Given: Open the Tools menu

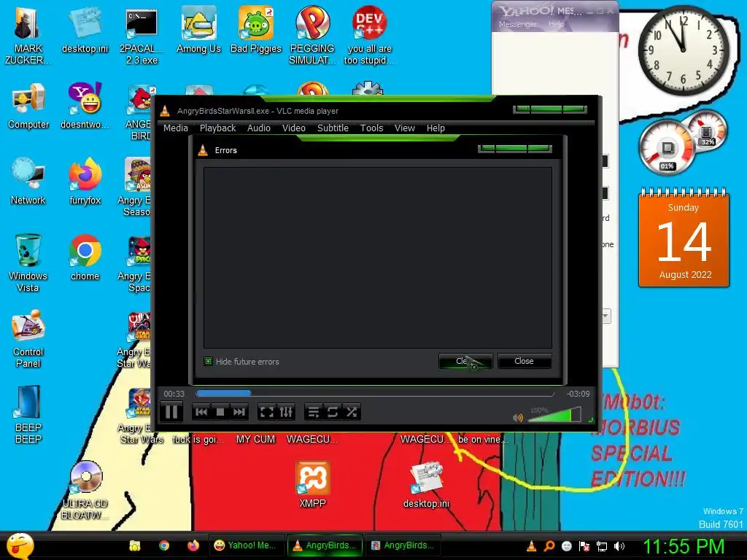Looking at the screenshot, I should pyautogui.click(x=371, y=128).
